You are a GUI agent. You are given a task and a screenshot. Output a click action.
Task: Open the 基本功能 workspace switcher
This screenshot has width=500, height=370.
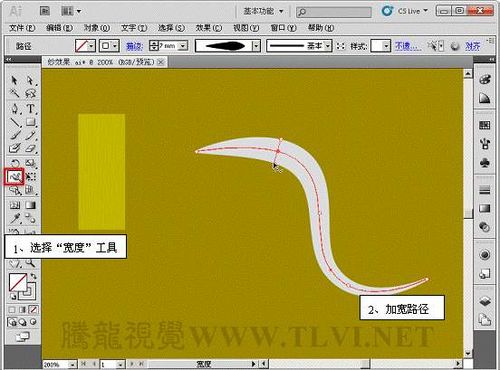click(x=263, y=11)
